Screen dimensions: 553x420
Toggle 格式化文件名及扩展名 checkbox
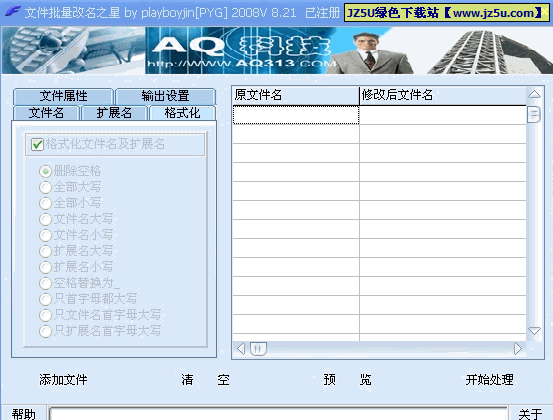pyautogui.click(x=37, y=144)
